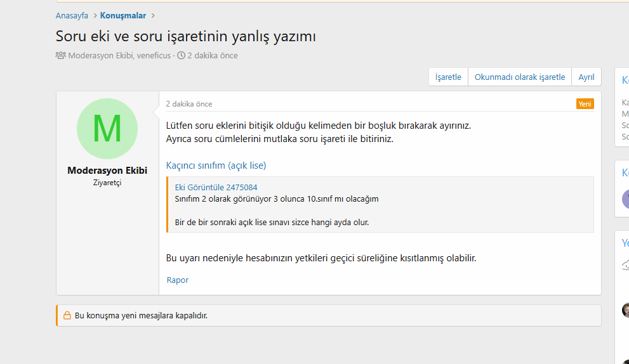
Task: Click the conversation title heading
Action: (x=186, y=36)
